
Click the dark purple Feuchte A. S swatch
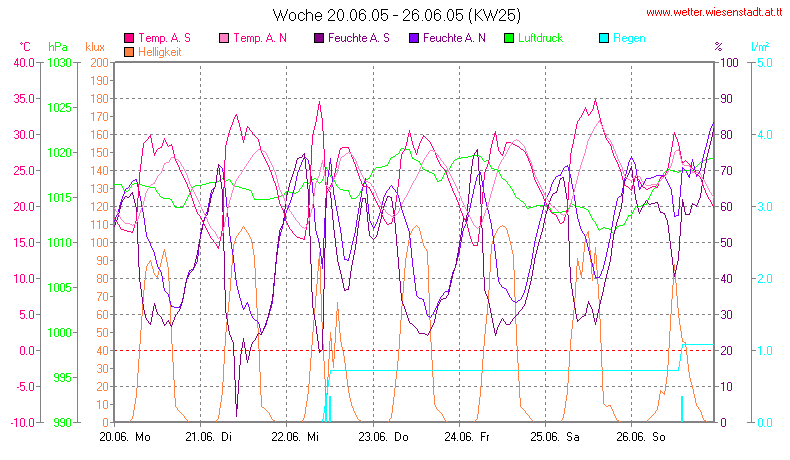click(x=317, y=38)
